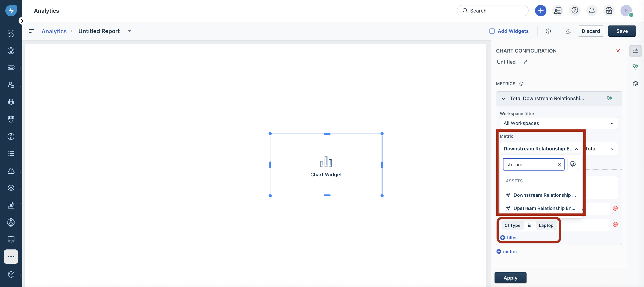Open the marketplace store icon

(609, 11)
